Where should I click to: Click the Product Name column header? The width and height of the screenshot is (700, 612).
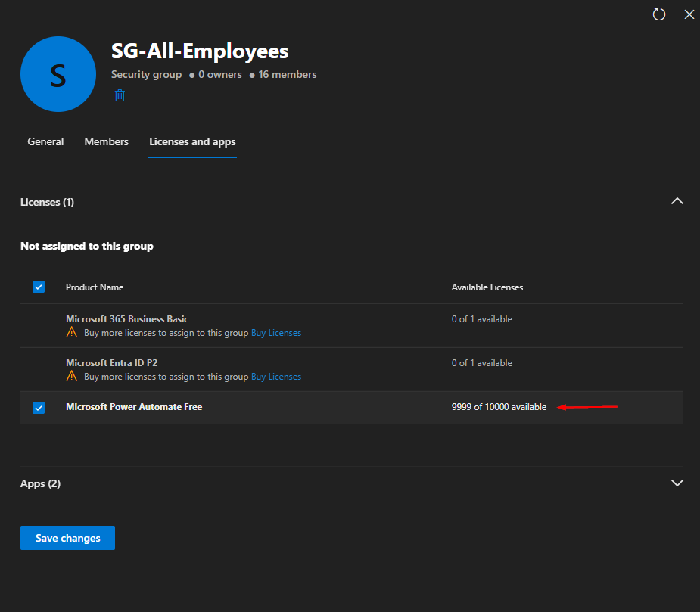[x=95, y=287]
